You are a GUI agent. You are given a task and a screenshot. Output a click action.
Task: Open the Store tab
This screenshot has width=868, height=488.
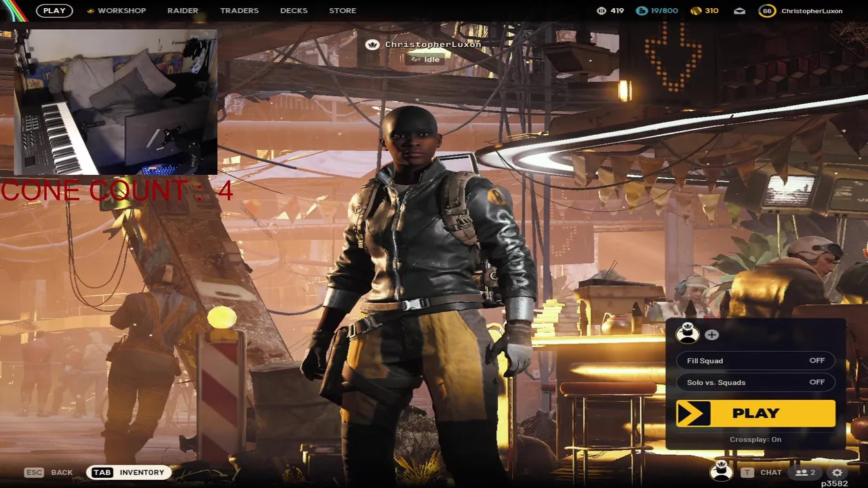point(342,11)
